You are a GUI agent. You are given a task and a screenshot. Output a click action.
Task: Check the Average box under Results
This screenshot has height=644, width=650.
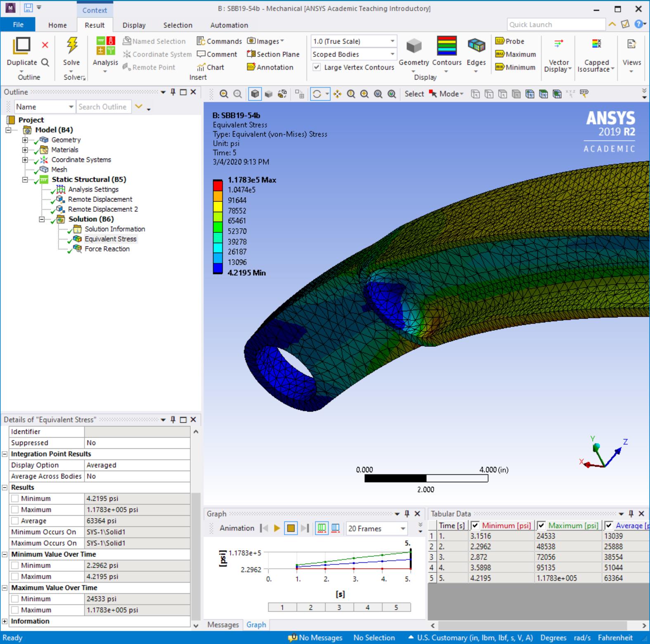coord(15,521)
